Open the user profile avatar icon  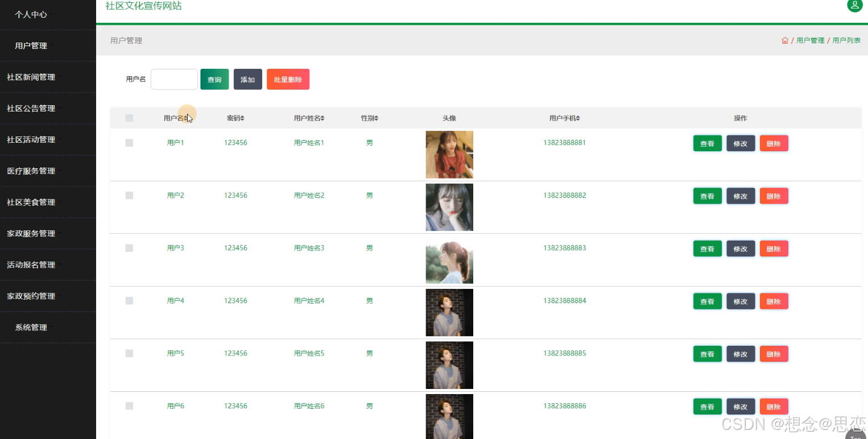[854, 5]
